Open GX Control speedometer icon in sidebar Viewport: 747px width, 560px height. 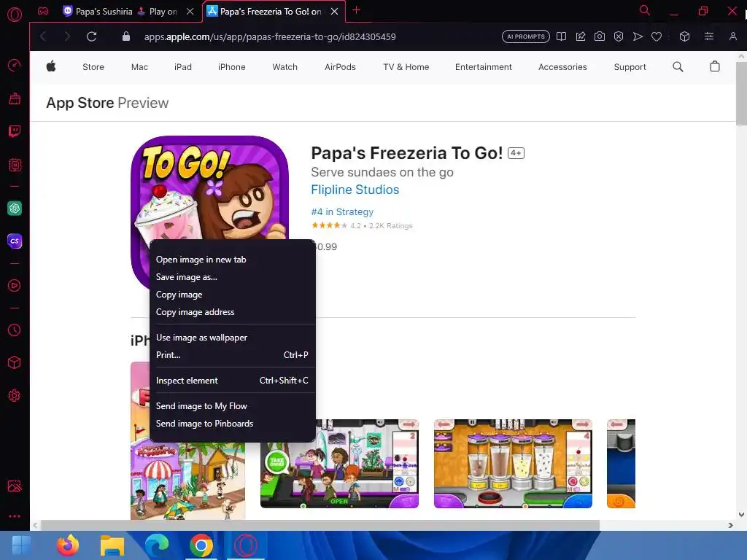(x=15, y=65)
